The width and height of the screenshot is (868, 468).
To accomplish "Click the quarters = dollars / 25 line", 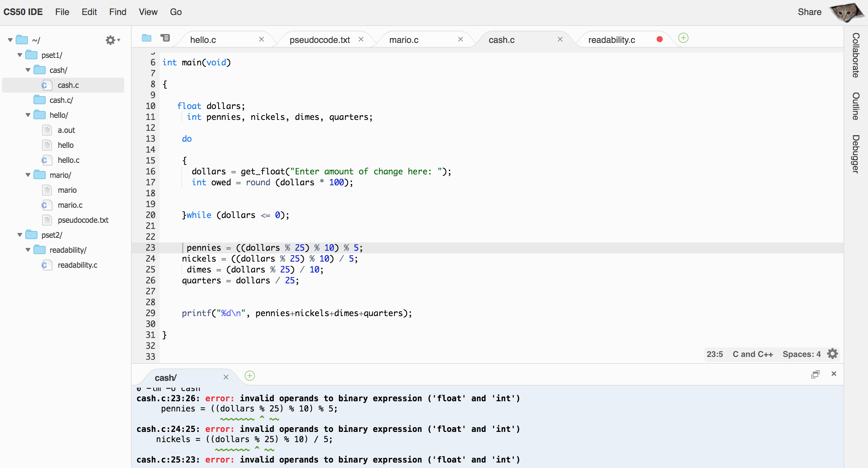I will click(240, 280).
